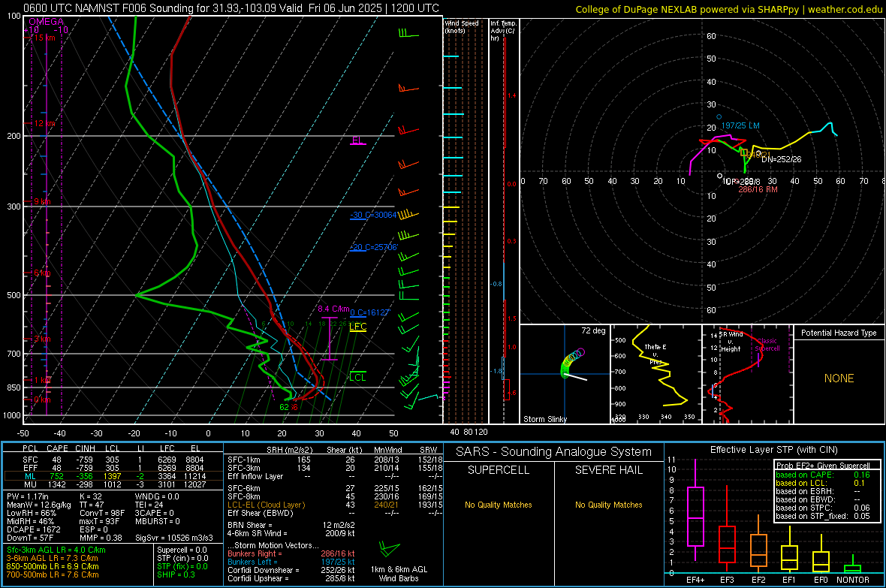Click the magenta EL marker on the skew-T

coord(357,140)
